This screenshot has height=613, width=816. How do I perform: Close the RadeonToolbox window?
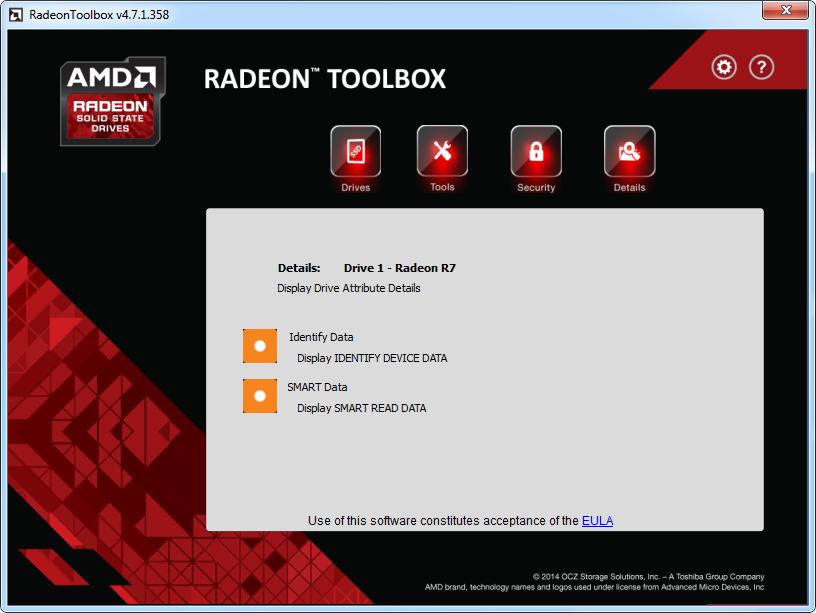pyautogui.click(x=786, y=10)
